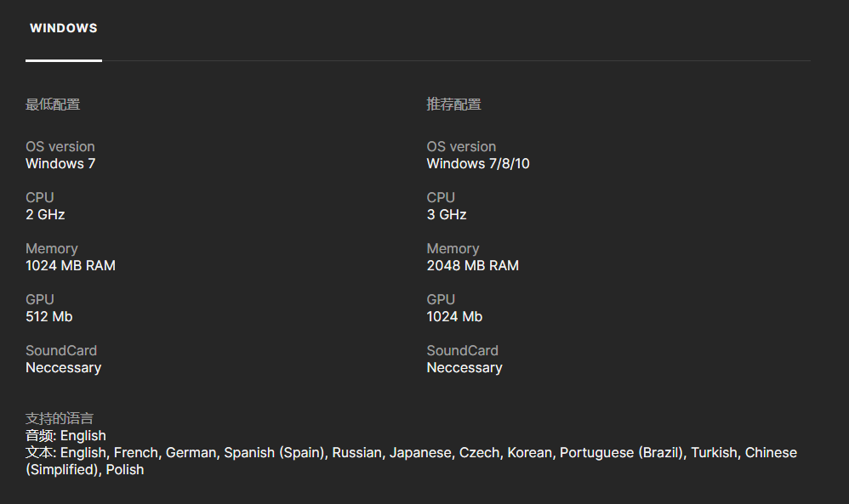Image resolution: width=849 pixels, height=504 pixels.
Task: Click the recommended 'OS version' label
Action: coord(461,146)
